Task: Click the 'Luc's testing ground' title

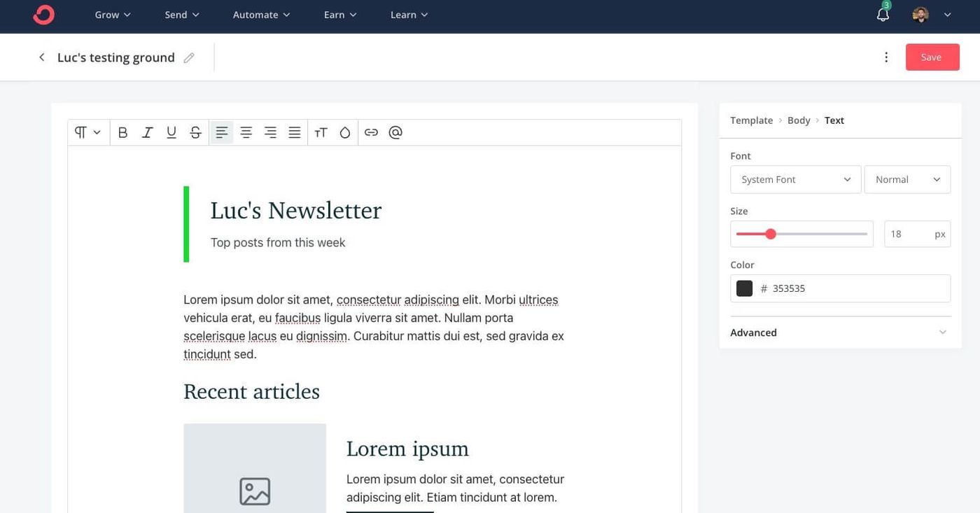Action: click(x=116, y=57)
